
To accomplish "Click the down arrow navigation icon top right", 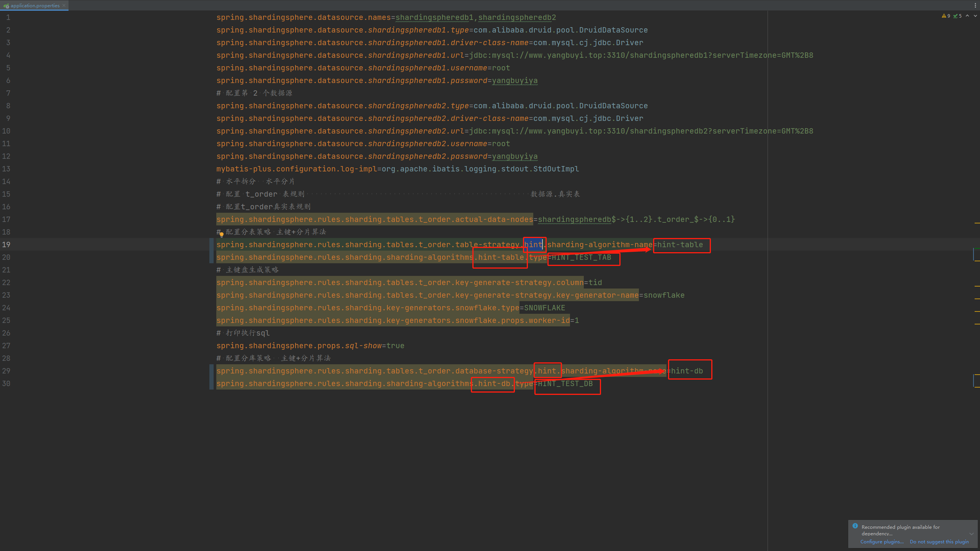I will 975,15.
